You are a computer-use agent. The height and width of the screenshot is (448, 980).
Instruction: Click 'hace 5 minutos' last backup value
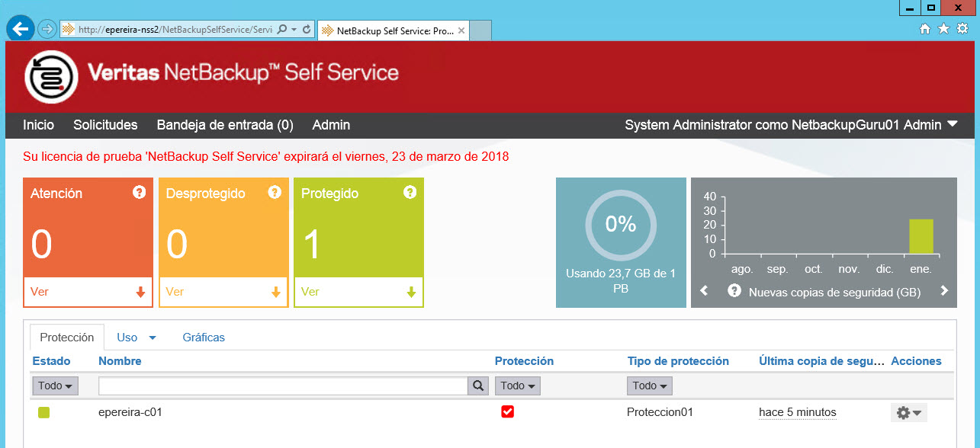798,412
